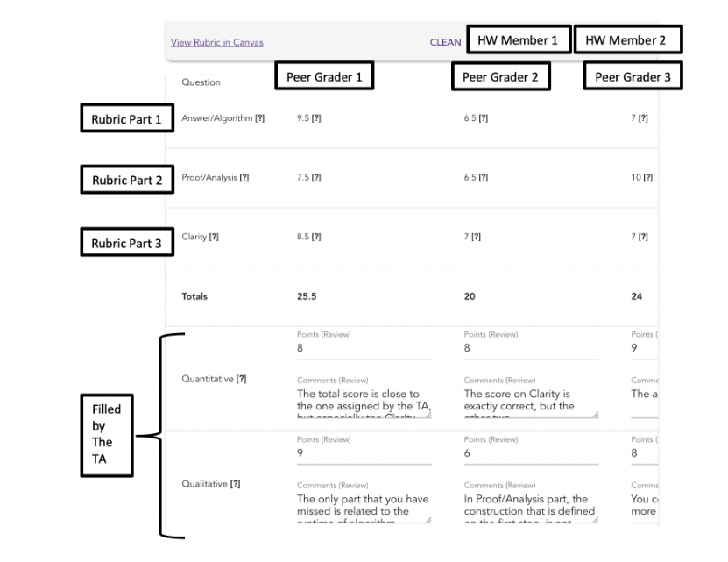Click the help marker next to 8.5 score
Image resolution: width=728 pixels, height=562 pixels.
[316, 237]
